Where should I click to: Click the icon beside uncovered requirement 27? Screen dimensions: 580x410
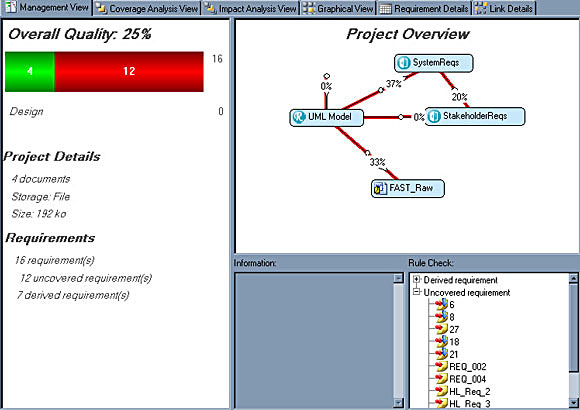441,329
